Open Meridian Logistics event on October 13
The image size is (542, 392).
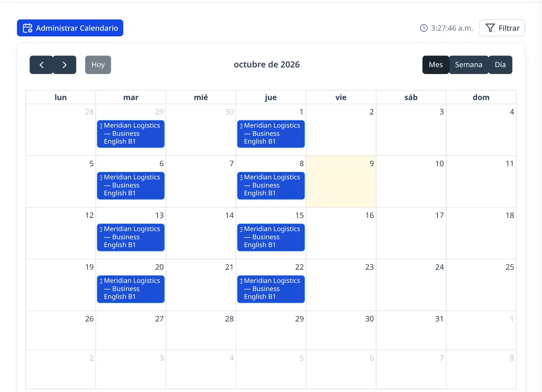pyautogui.click(x=131, y=238)
